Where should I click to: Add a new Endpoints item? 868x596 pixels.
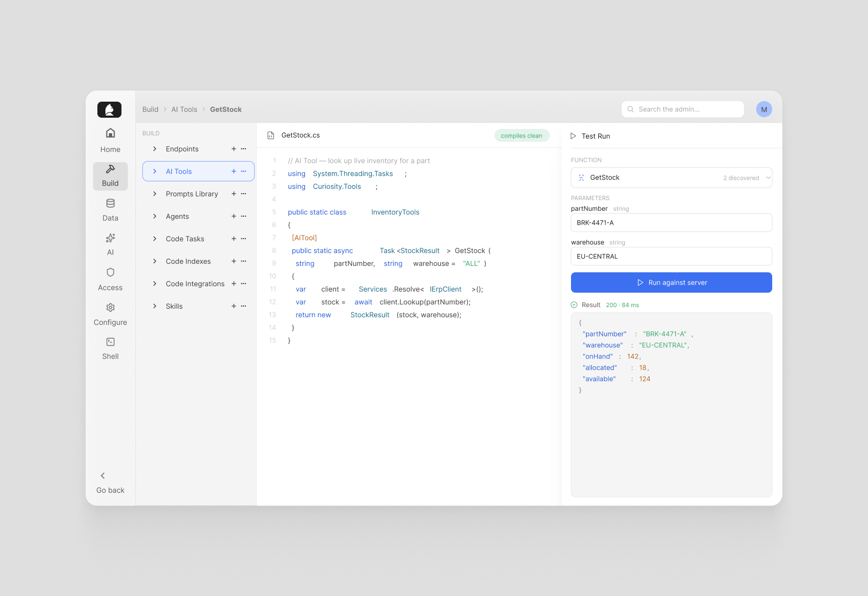point(234,149)
